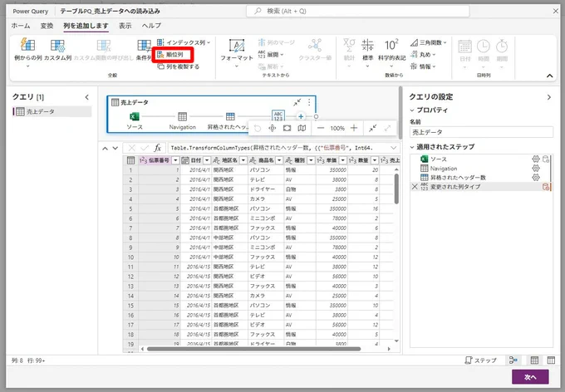Click the changed type ABC123 diagram step
This screenshot has height=392, width=565.
pyautogui.click(x=278, y=115)
